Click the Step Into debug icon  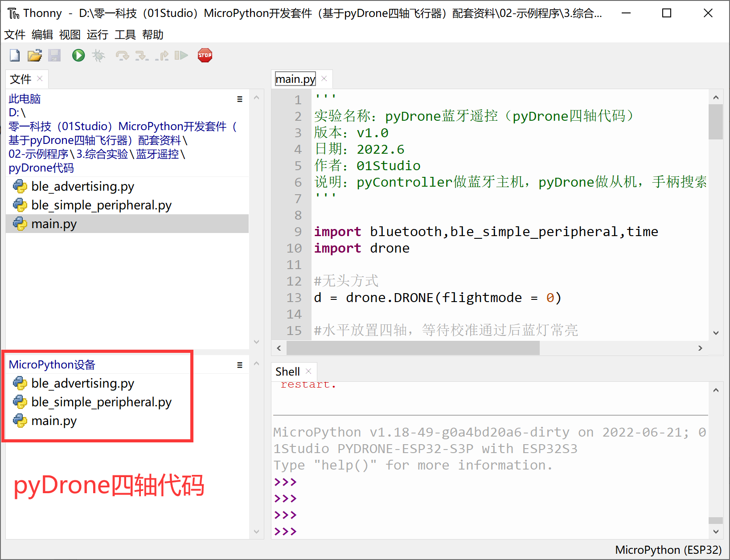(142, 55)
